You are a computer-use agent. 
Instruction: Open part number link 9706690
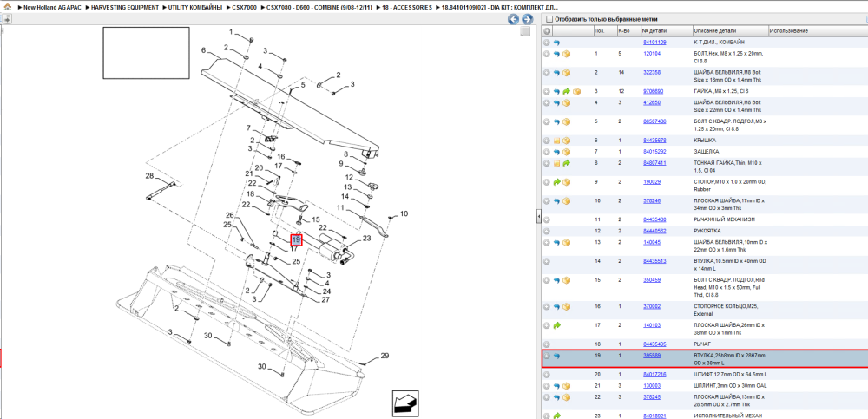(654, 91)
